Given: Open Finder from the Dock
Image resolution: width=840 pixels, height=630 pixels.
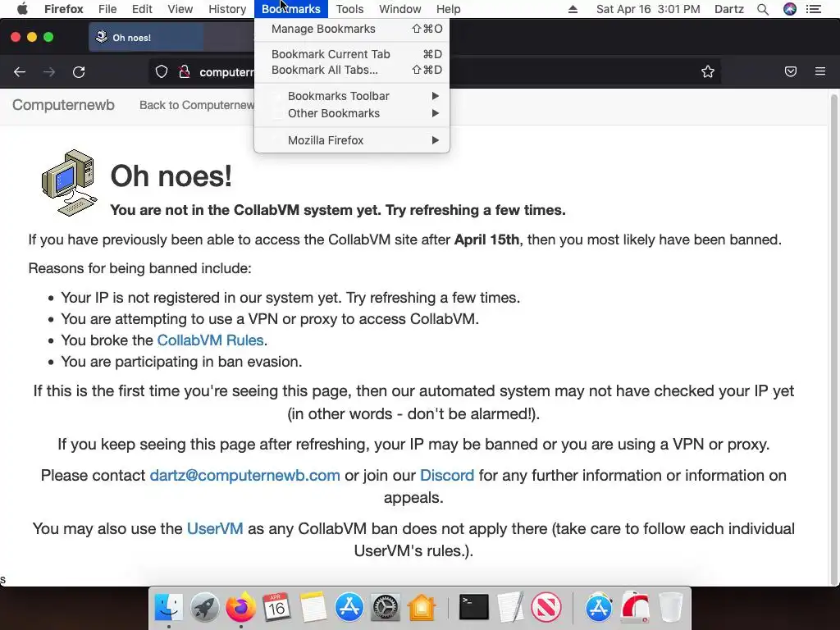Looking at the screenshot, I should (168, 607).
